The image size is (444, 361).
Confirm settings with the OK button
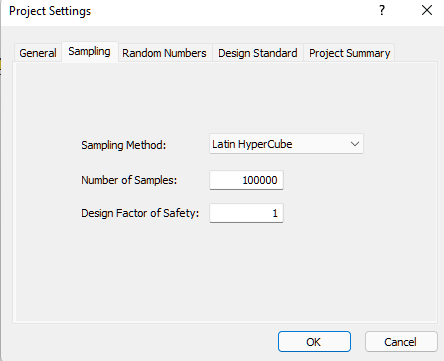[x=314, y=342]
